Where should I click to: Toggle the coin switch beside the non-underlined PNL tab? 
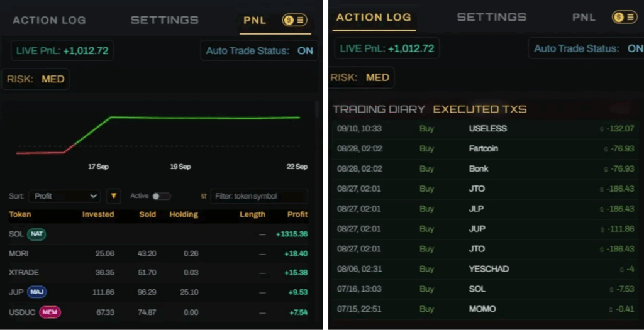pos(625,17)
